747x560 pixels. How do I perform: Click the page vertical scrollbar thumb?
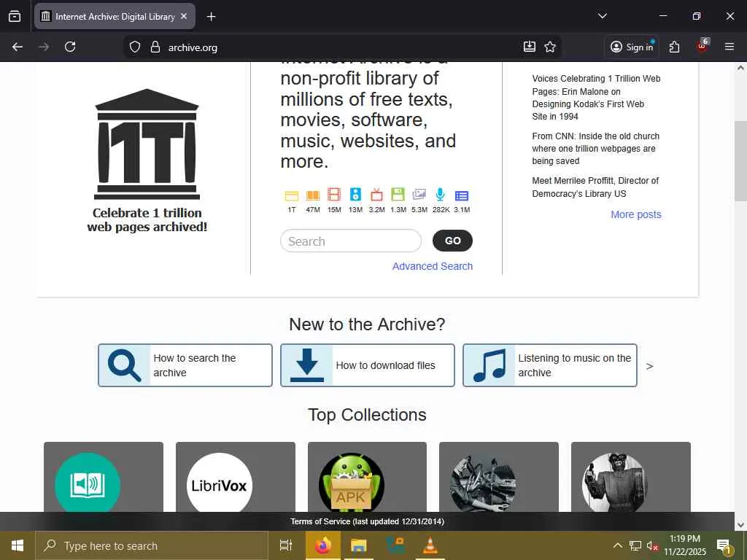pos(740,161)
